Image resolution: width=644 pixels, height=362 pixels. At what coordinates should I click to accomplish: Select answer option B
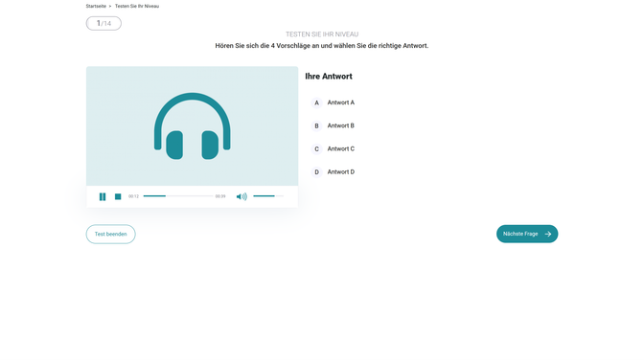coord(333,125)
